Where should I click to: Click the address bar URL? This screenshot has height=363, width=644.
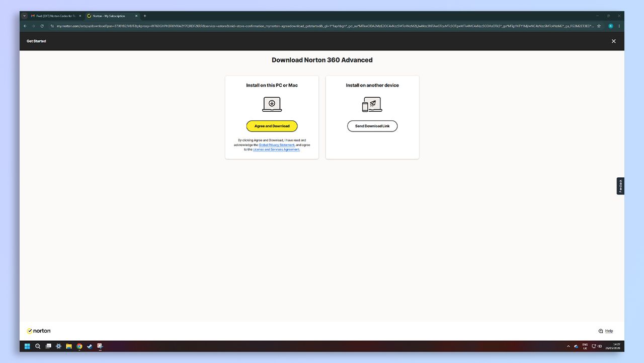(325, 26)
